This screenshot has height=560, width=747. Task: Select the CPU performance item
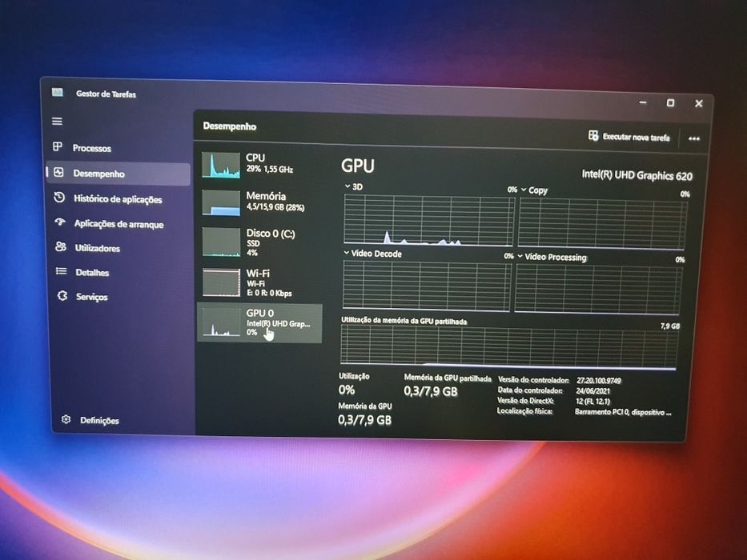[260, 164]
